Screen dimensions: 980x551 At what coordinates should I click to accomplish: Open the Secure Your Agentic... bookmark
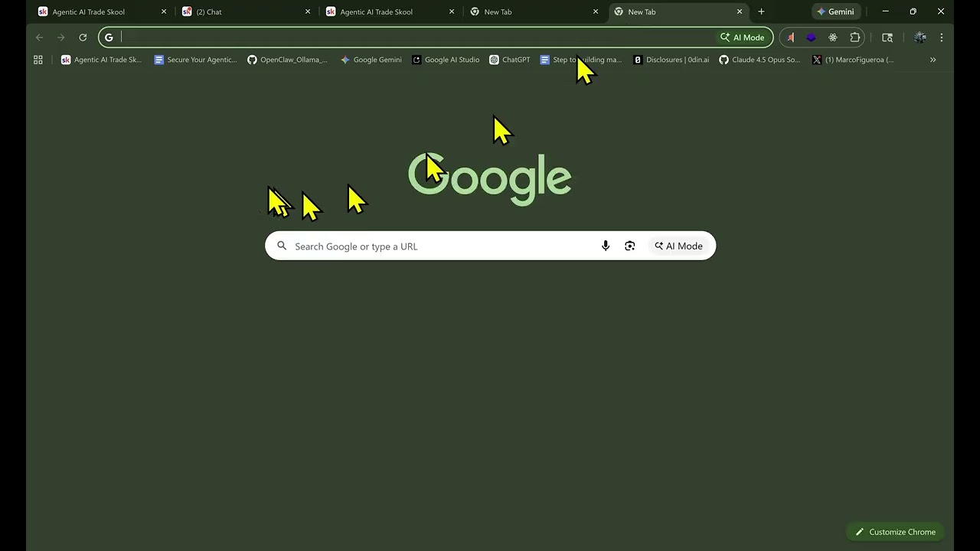coord(195,60)
